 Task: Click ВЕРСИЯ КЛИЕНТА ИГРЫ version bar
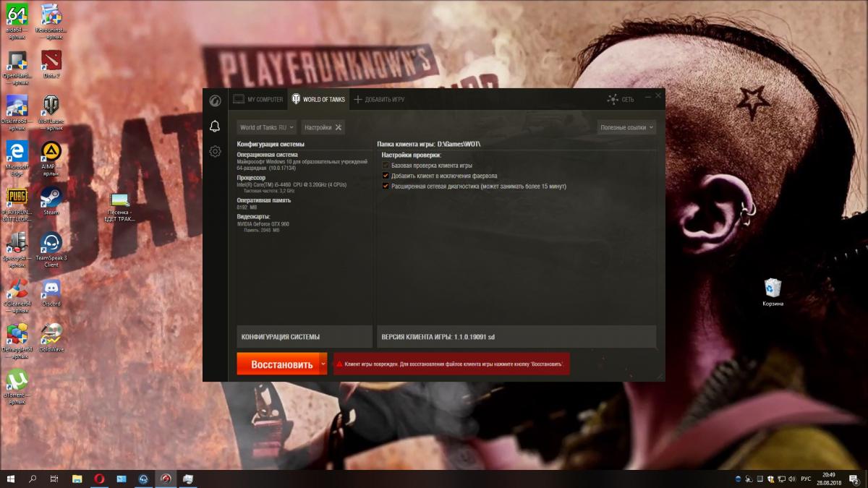click(x=516, y=337)
